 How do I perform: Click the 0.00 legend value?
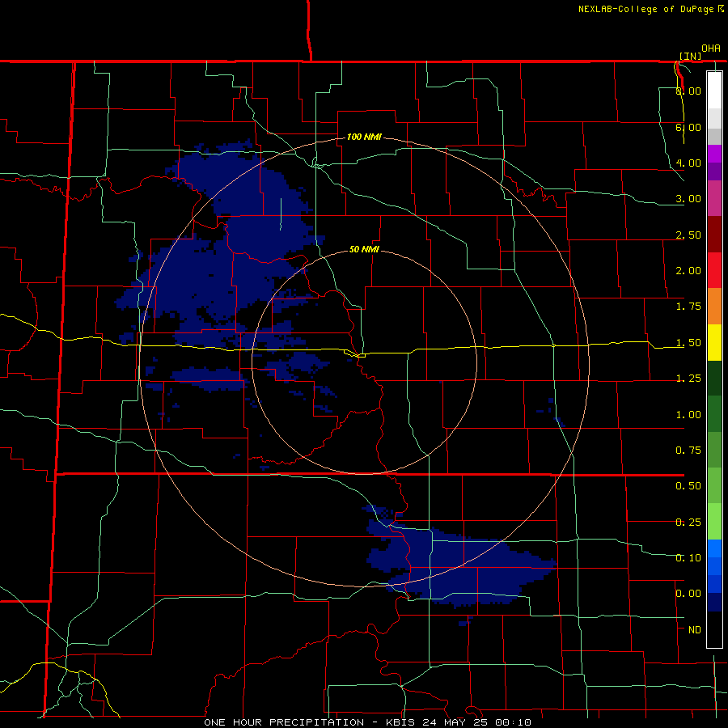point(688,594)
